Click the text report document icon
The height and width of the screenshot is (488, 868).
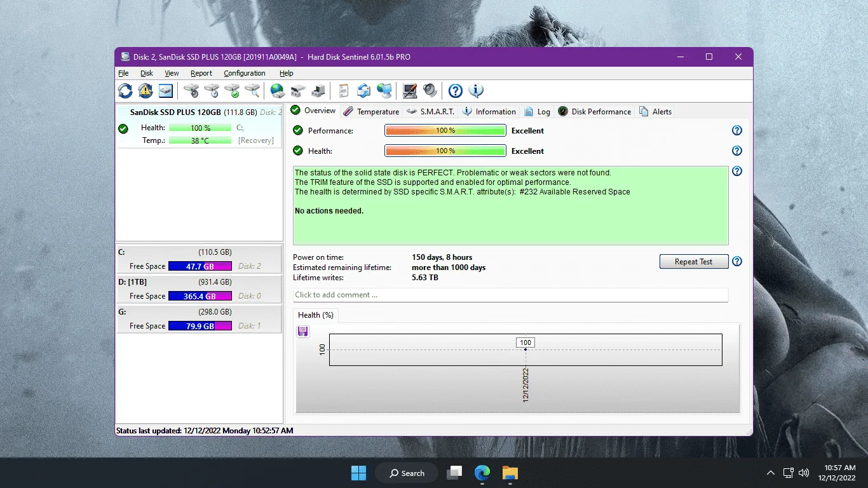click(343, 91)
